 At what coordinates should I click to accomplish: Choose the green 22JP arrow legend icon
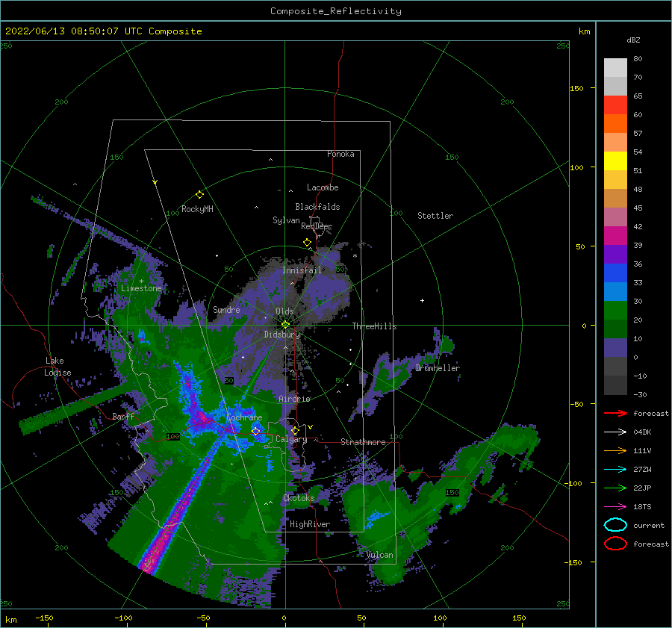click(x=615, y=488)
